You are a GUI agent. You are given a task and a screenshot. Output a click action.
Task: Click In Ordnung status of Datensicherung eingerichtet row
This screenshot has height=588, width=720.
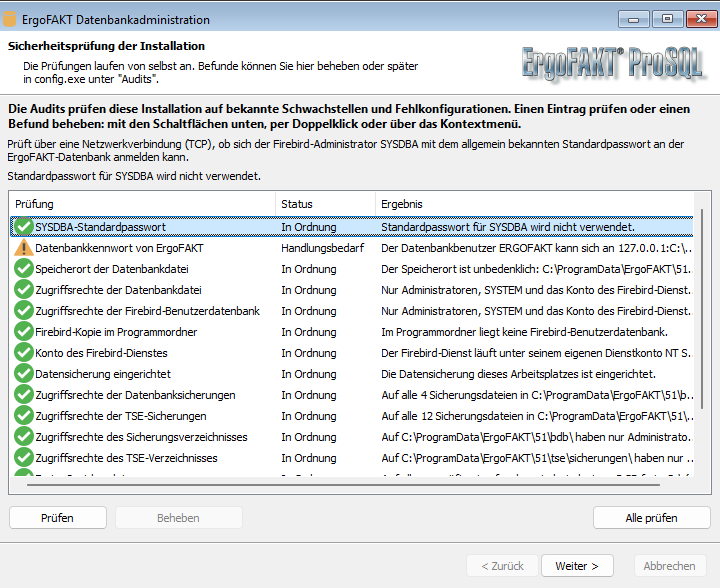(309, 374)
